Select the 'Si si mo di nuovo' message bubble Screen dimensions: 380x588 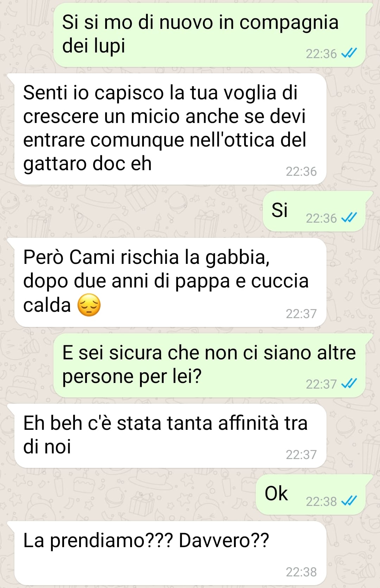[209, 35]
